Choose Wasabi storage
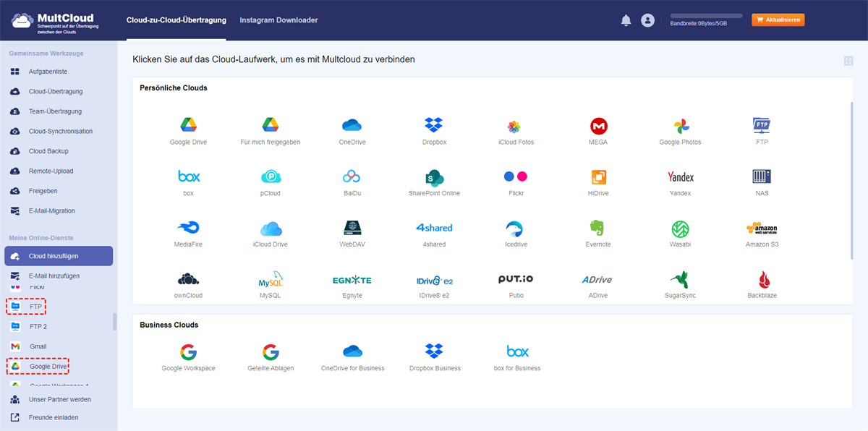The width and height of the screenshot is (868, 431). click(680, 234)
